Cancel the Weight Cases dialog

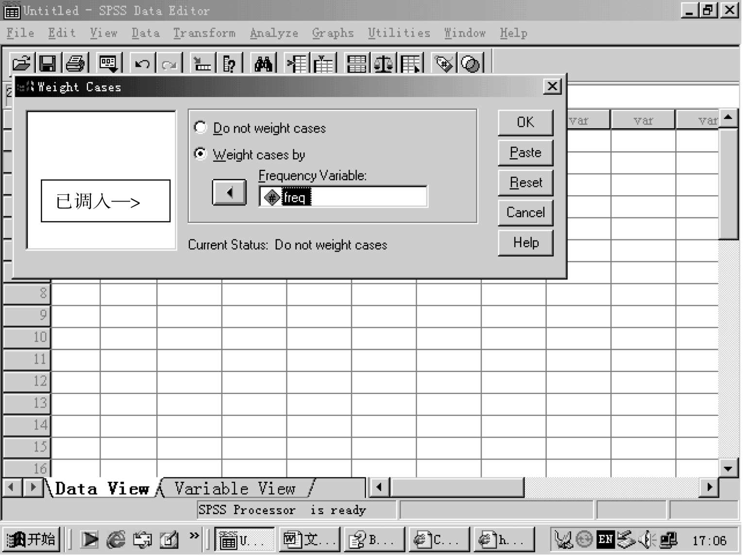(x=526, y=213)
